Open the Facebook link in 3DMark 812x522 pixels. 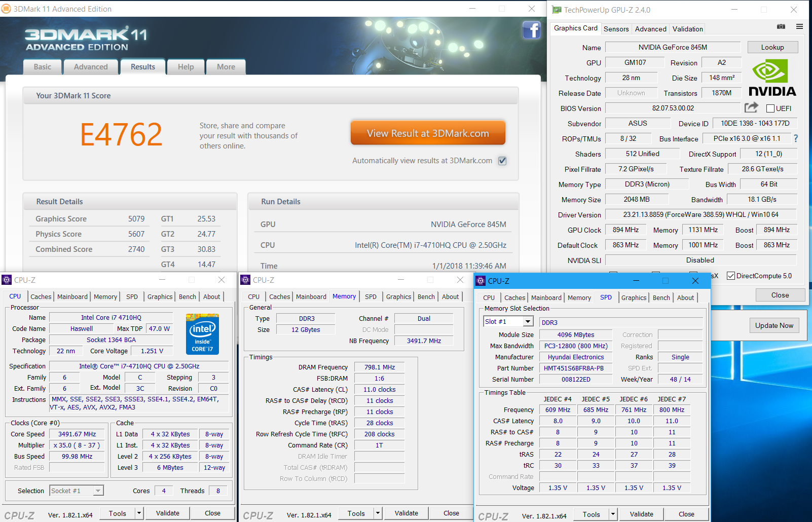tap(531, 30)
